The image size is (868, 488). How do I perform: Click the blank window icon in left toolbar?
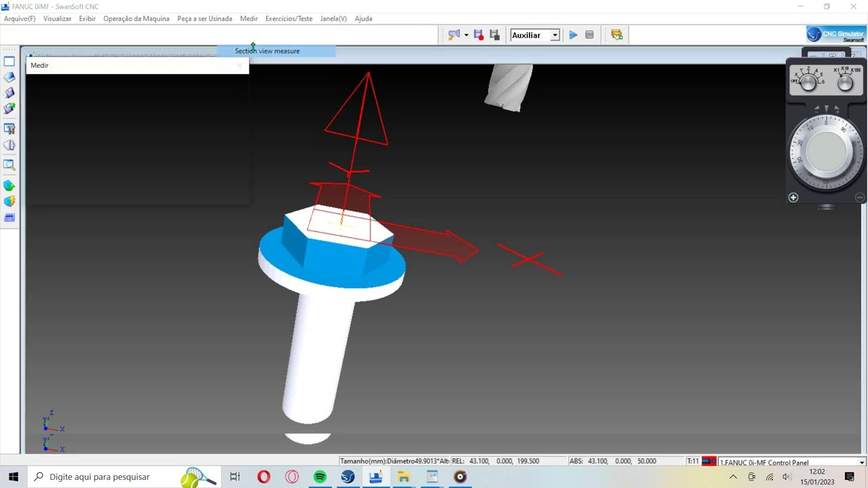(x=9, y=62)
